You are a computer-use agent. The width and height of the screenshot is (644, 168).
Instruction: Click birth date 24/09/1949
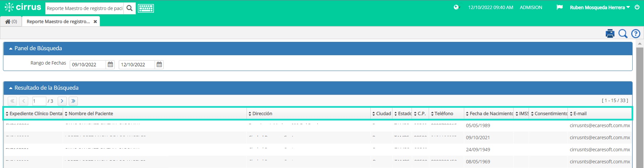pos(478,150)
